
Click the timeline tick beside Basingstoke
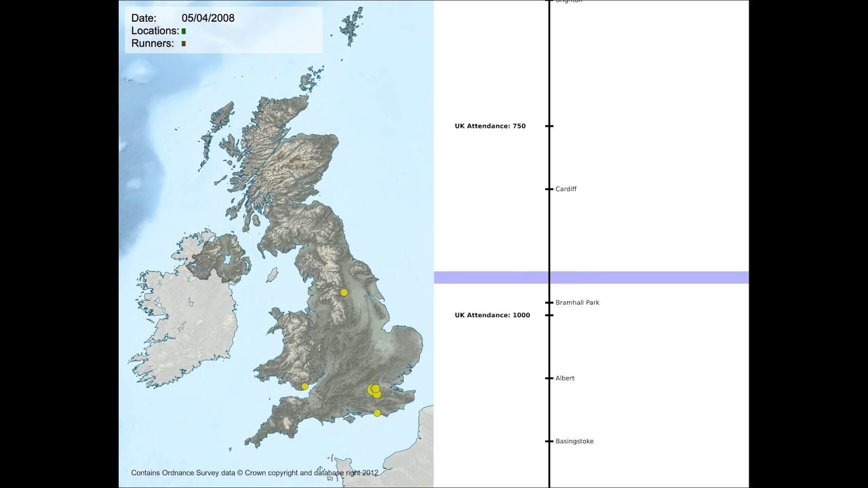coord(549,441)
